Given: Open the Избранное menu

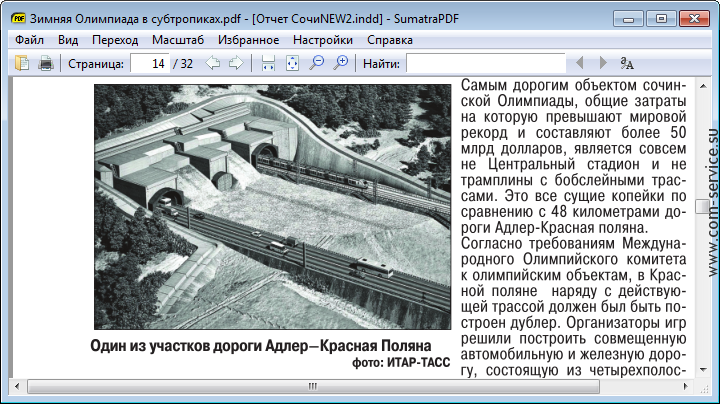Looking at the screenshot, I should [x=248, y=40].
